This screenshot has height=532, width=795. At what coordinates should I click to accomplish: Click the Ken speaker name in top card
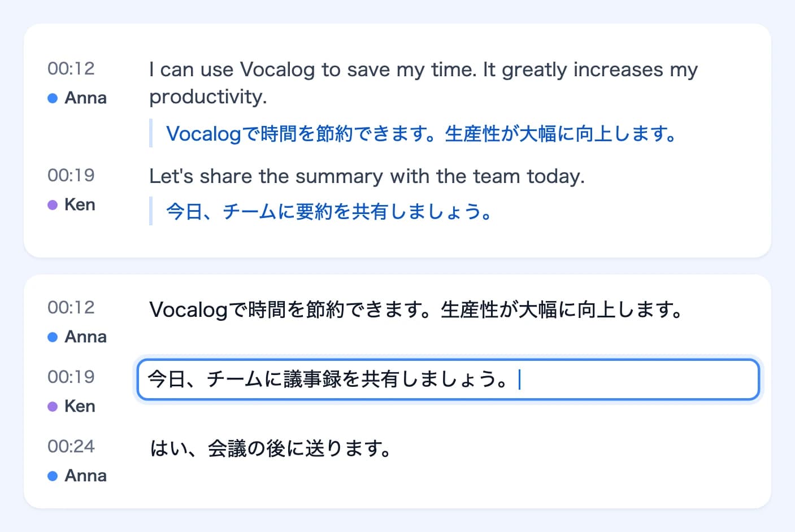coord(80,204)
